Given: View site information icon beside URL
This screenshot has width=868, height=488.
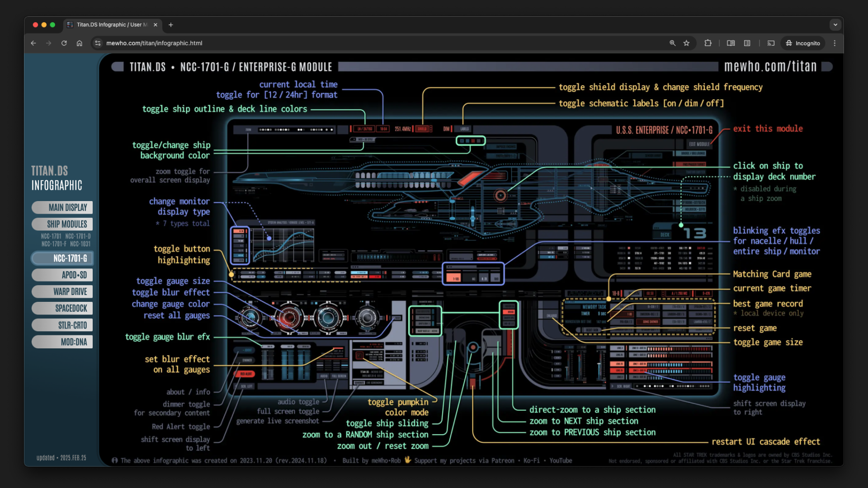Looking at the screenshot, I should pos(98,43).
